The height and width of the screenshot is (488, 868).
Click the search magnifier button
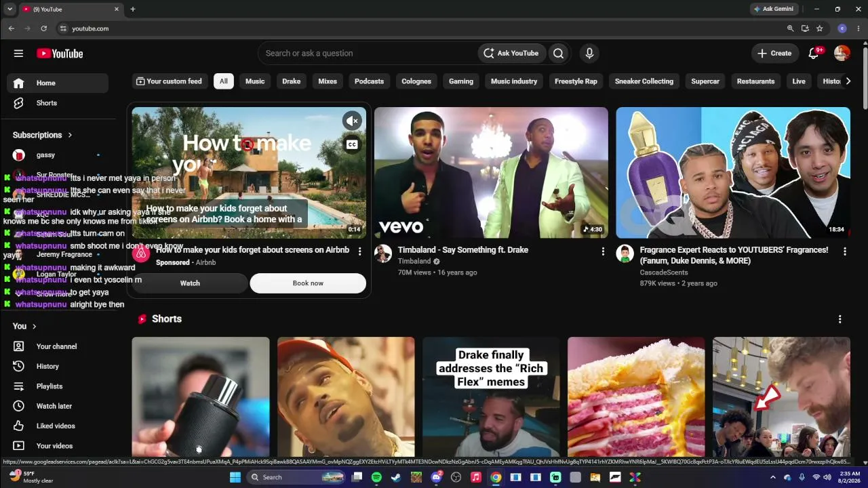pos(558,54)
